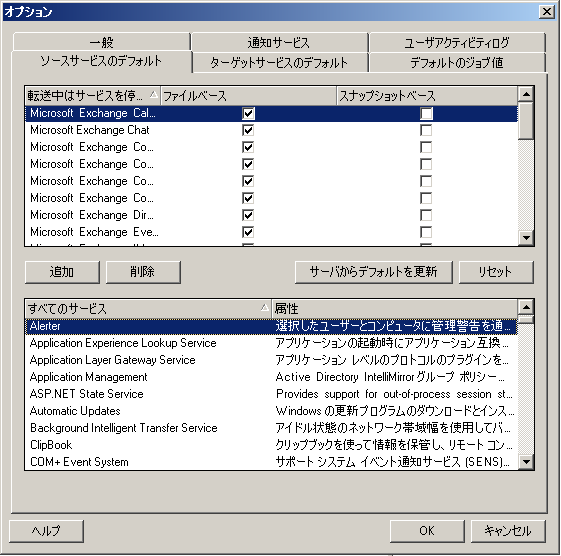Image resolution: width=561 pixels, height=556 pixels.
Task: Enable スナップショットベース for Microsoft Exchange Eve...
Action: pyautogui.click(x=426, y=233)
